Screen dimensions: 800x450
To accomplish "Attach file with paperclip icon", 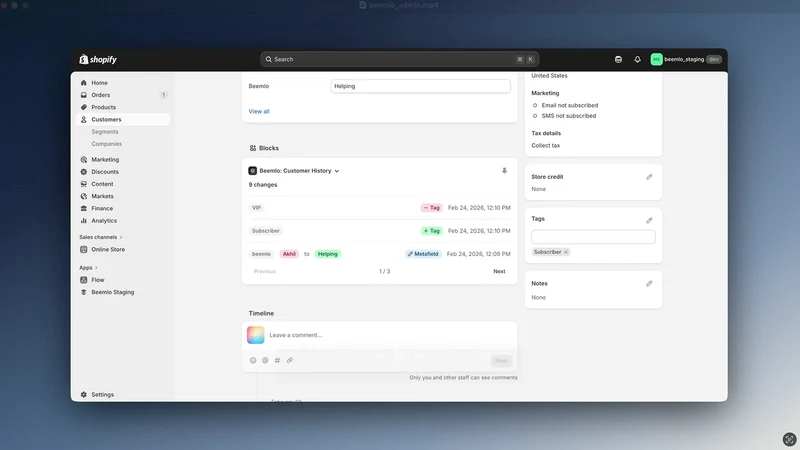I will 289,360.
